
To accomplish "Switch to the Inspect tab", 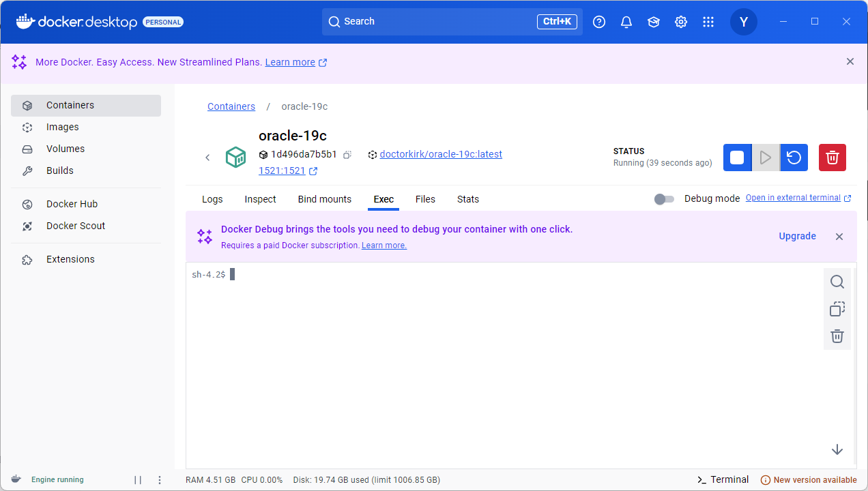I will [261, 199].
